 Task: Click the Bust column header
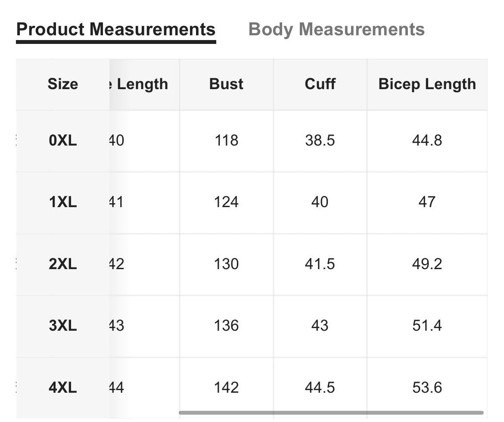pyautogui.click(x=226, y=84)
